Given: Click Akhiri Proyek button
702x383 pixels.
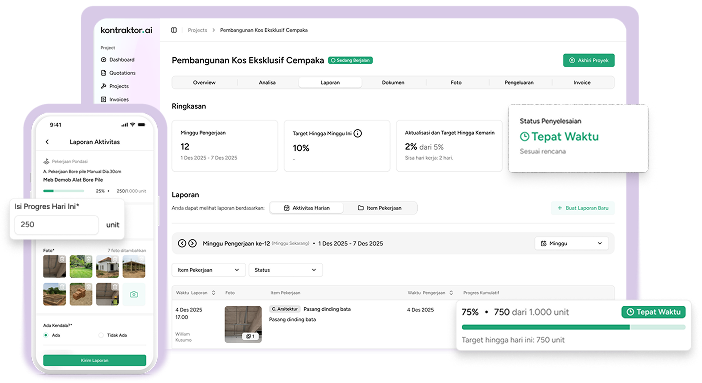Looking at the screenshot, I should coord(589,60).
